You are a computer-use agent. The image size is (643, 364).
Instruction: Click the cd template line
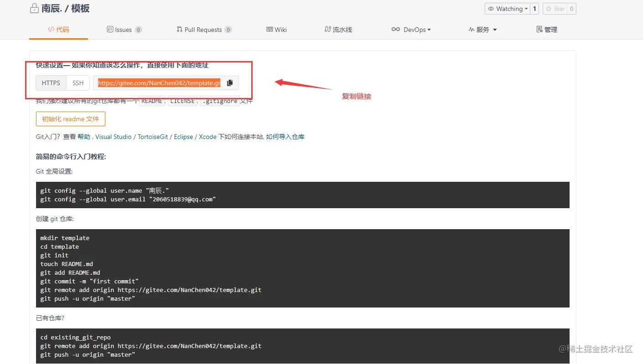click(x=59, y=246)
